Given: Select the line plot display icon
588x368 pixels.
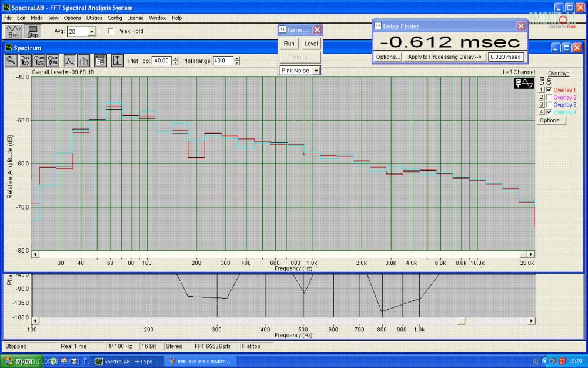Looking at the screenshot, I should pyautogui.click(x=69, y=61).
